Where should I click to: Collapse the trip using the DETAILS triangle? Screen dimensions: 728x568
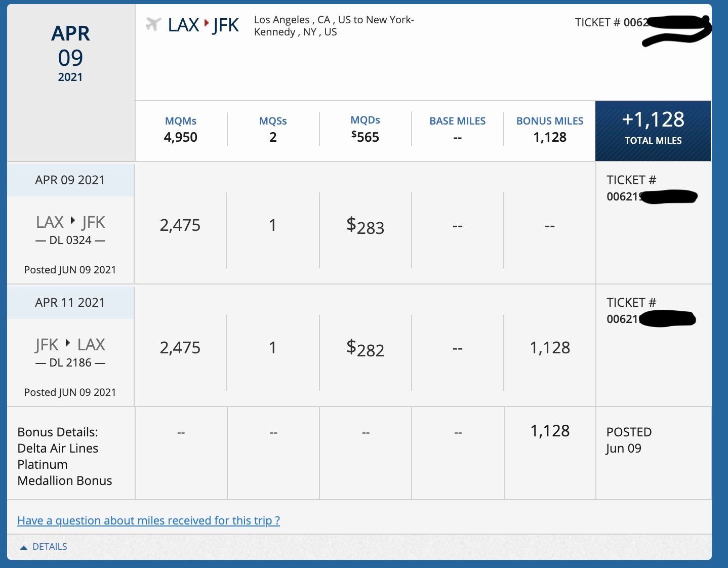(x=23, y=547)
